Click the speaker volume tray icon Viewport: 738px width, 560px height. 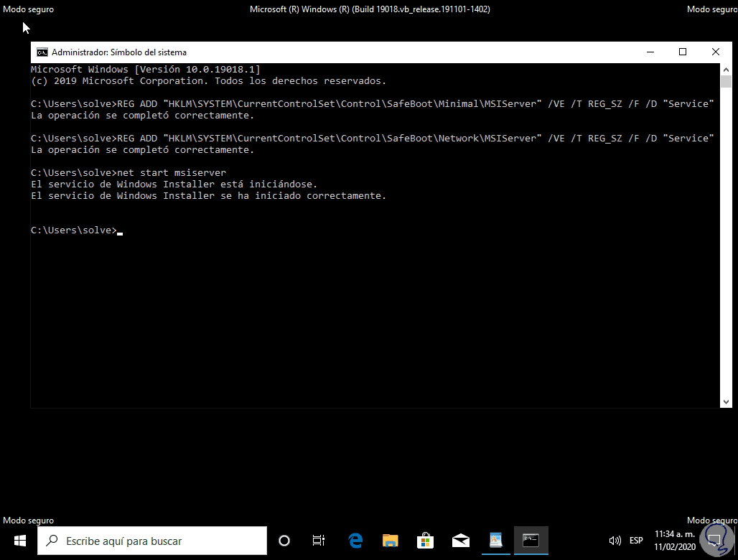tap(615, 541)
